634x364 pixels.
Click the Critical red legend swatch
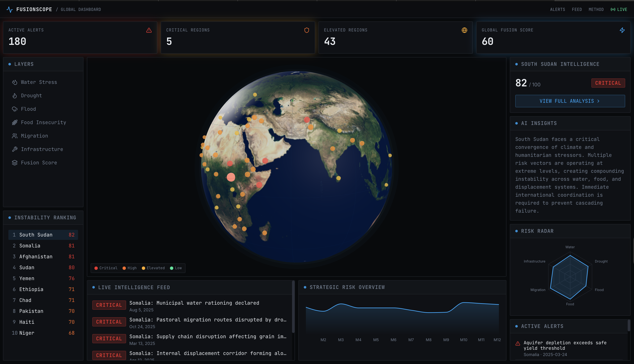pos(96,268)
